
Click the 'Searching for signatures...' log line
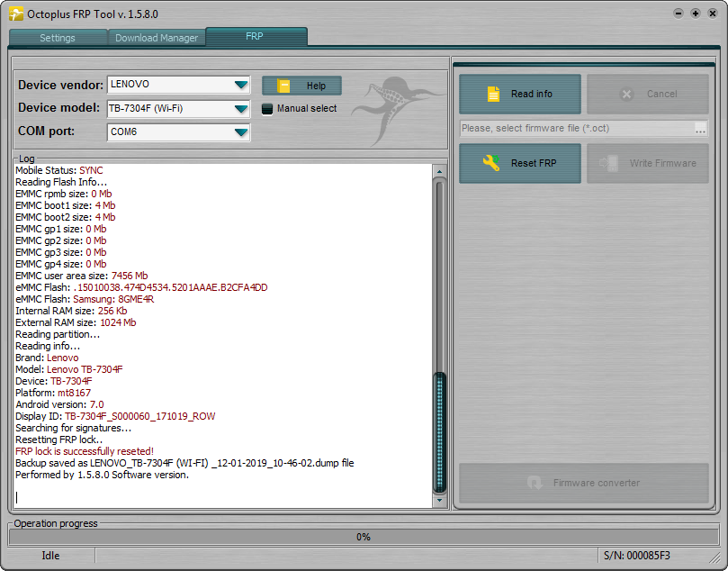click(x=74, y=428)
